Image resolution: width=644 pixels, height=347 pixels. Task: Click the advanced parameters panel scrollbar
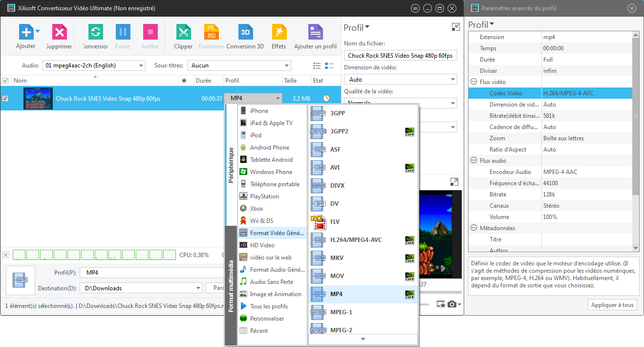coord(635,116)
